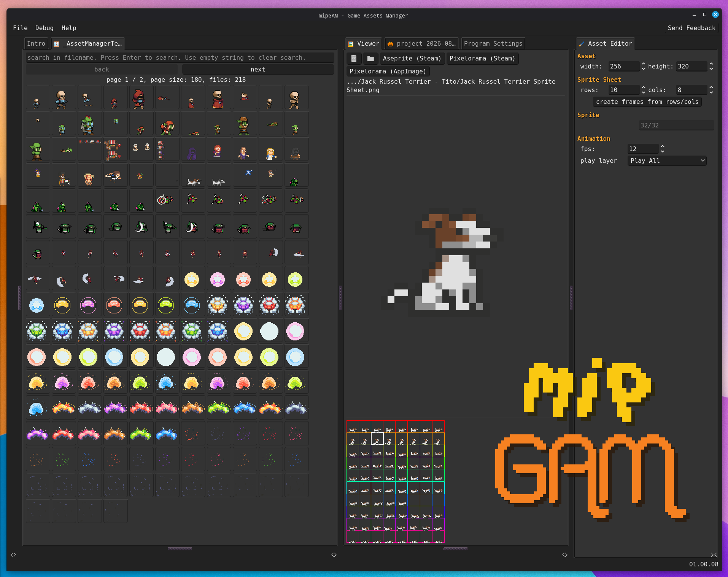
Task: Go to next page of assets
Action: 258,70
